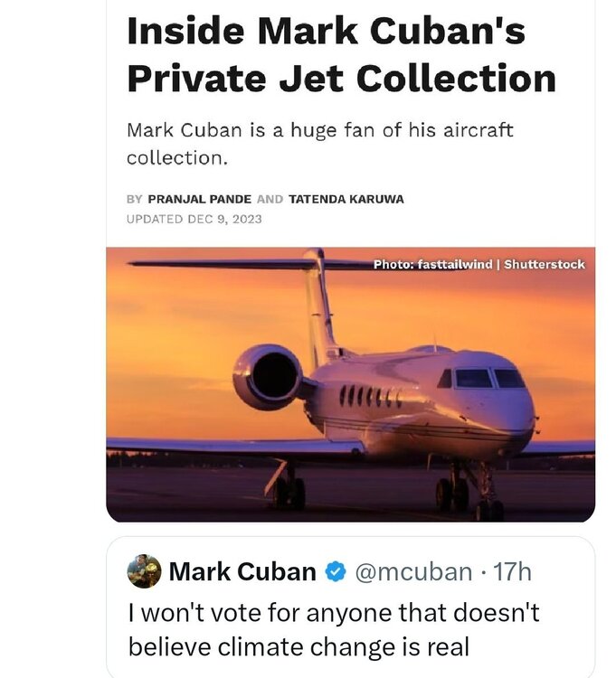Click the '17h' tweet timestamp
Viewport: 616px width, 678px height.
[511, 571]
